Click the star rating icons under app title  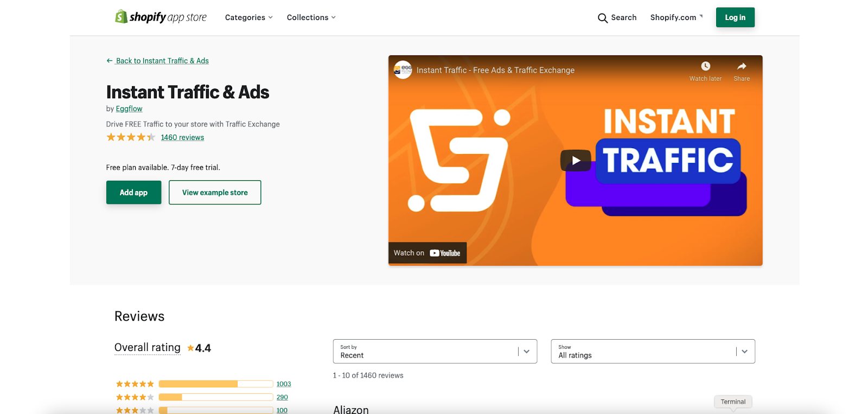point(131,137)
